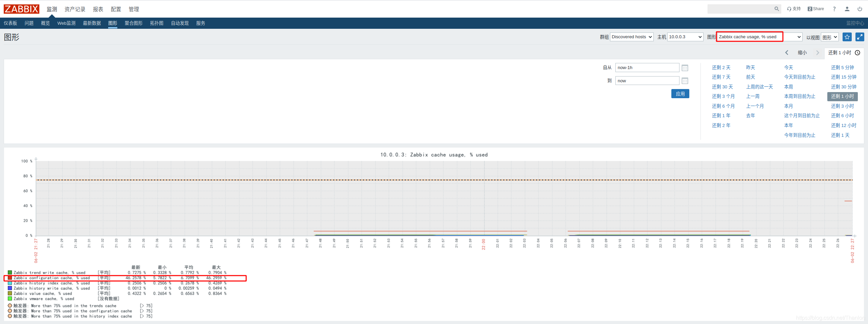Open the support headset link
This screenshot has height=324, width=868.
tap(794, 9)
